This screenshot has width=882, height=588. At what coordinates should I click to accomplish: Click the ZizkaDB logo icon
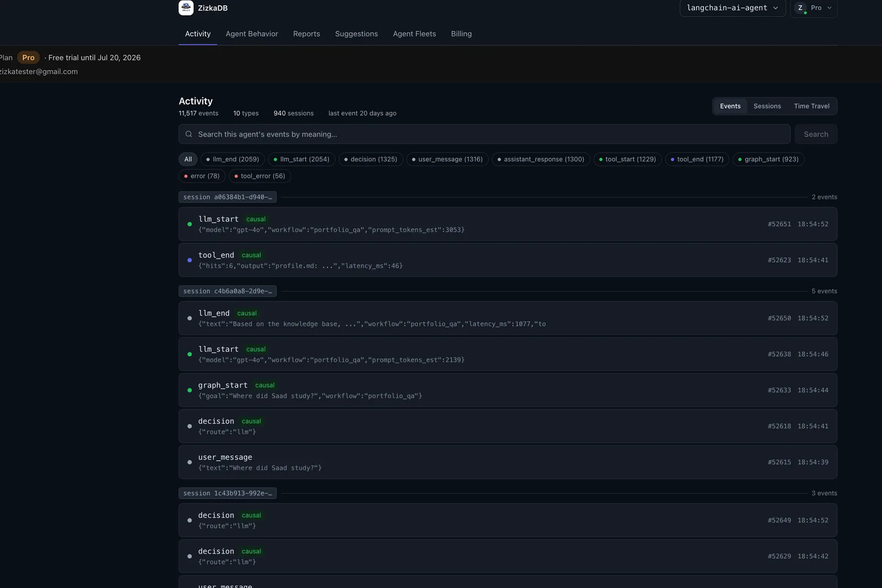(186, 8)
